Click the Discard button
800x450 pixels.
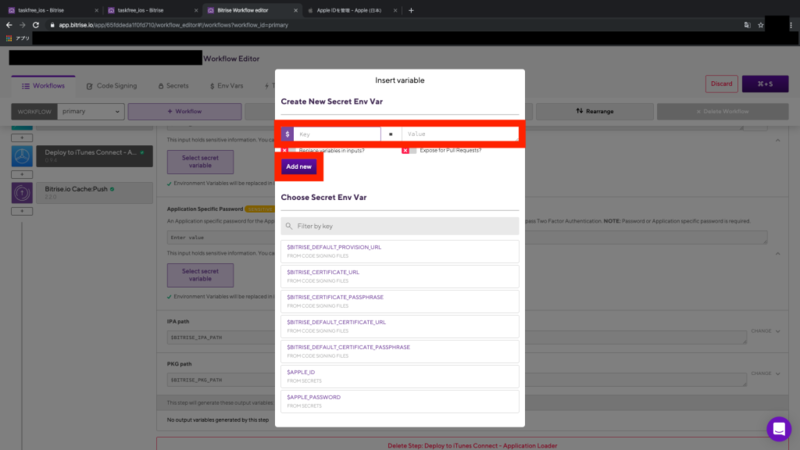point(721,84)
